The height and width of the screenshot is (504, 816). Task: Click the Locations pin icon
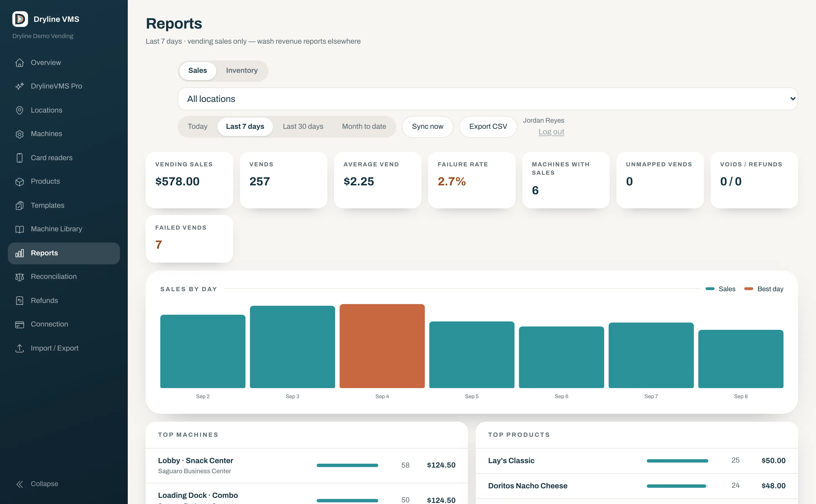(x=20, y=110)
